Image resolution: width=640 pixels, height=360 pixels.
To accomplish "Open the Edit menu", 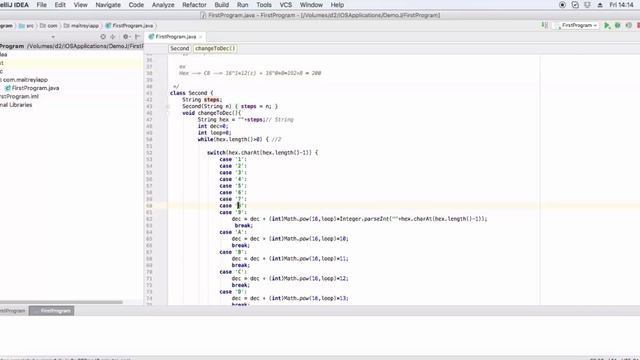I will 60,5.
